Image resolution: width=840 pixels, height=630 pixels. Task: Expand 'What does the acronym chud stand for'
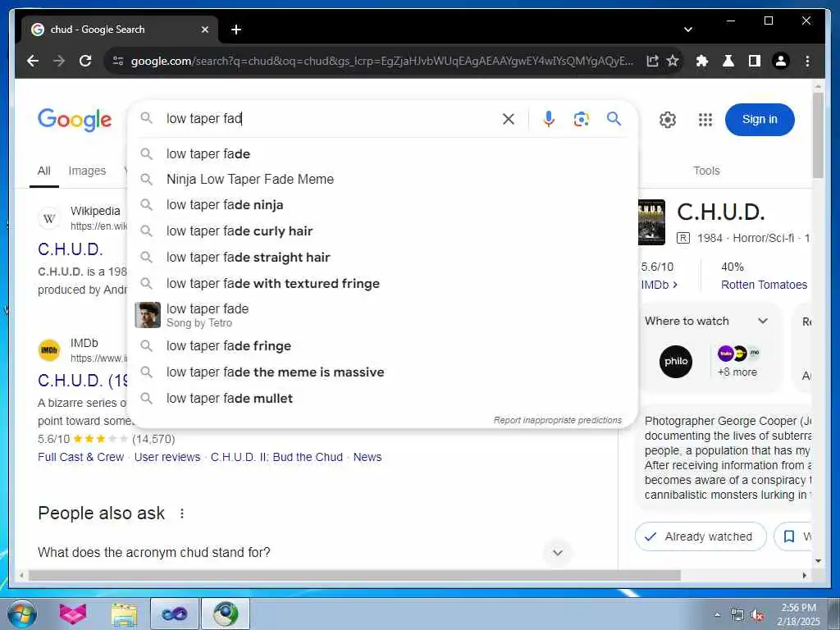pyautogui.click(x=558, y=552)
